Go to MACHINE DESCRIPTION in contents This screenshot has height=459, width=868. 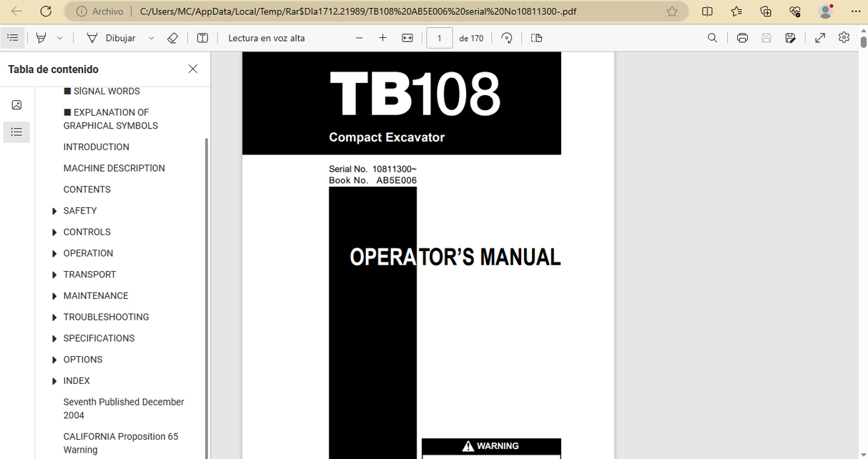pyautogui.click(x=114, y=168)
